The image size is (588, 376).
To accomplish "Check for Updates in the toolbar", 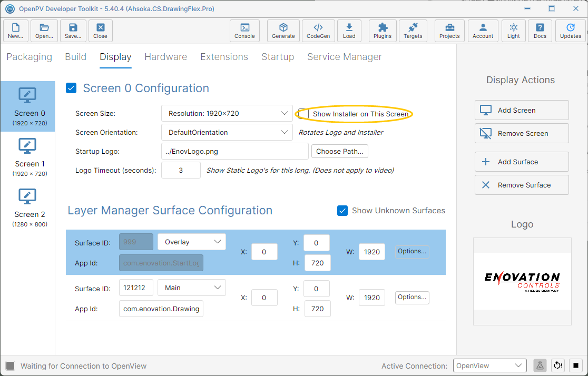I will tap(571, 31).
